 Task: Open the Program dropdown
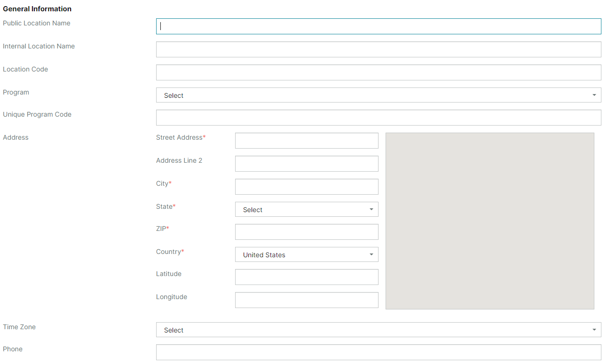point(379,95)
